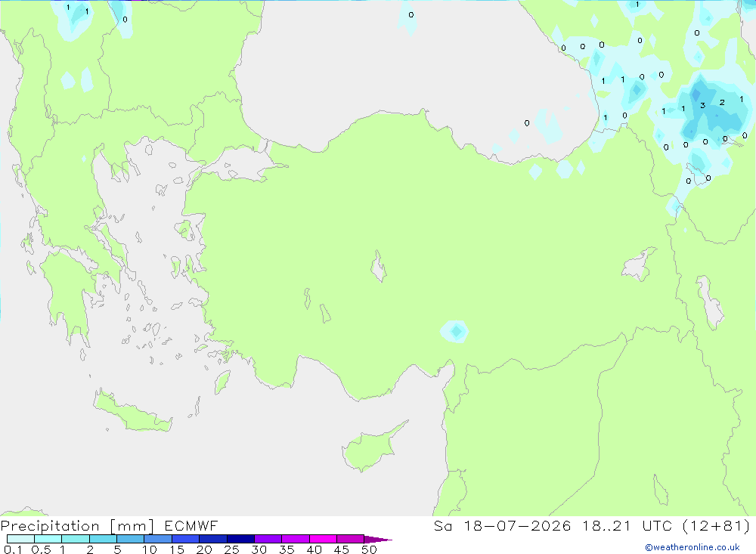The width and height of the screenshot is (756, 554).
Task: Click the 0.1–0.5 mm legend color swatch
Action: click(x=20, y=539)
